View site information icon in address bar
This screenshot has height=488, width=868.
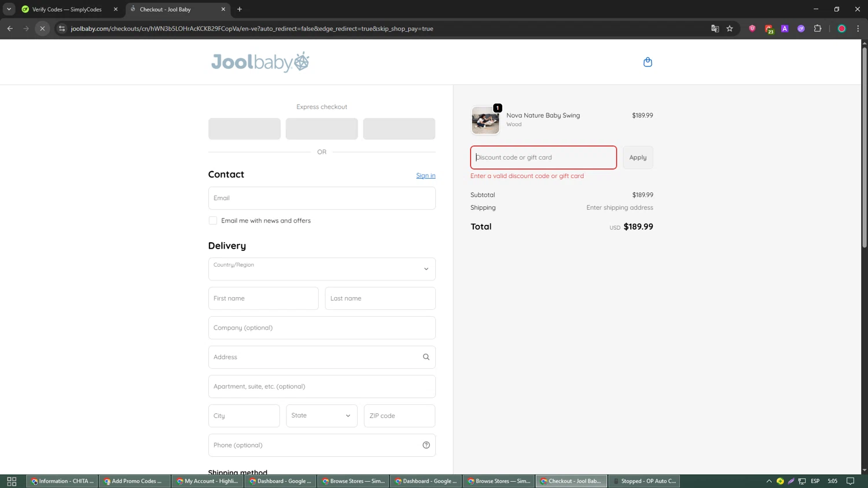coord(62,28)
